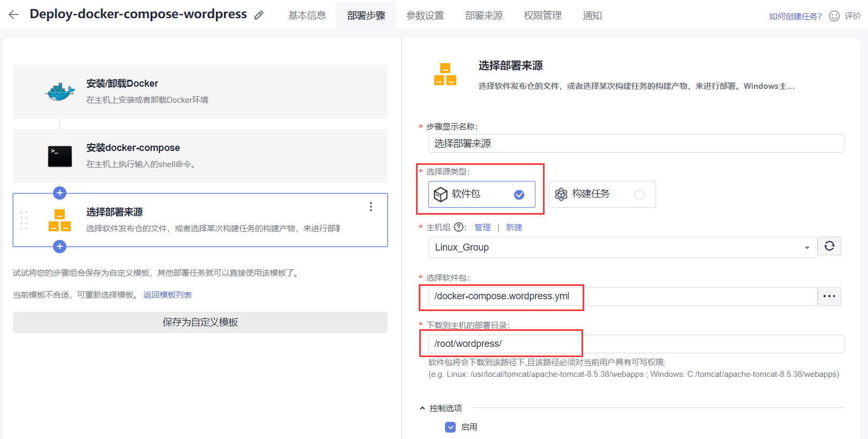868x439 pixels.
Task: Focus the 步骤显示名称 input field
Action: (636, 143)
